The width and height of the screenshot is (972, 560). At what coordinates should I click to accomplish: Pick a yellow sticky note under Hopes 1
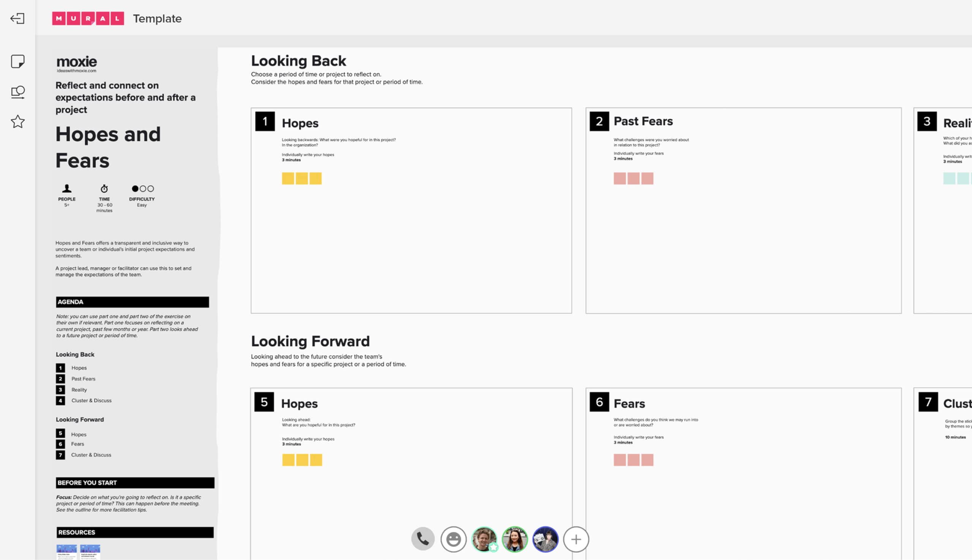pyautogui.click(x=301, y=178)
